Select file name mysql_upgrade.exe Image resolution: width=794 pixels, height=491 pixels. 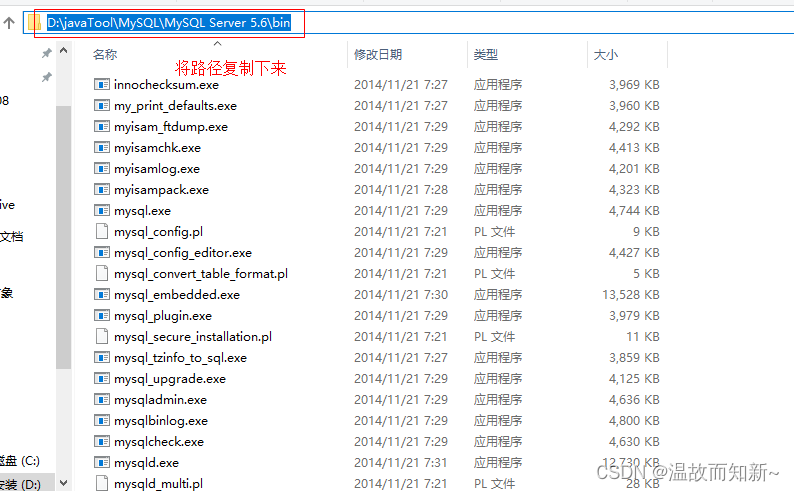[170, 379]
